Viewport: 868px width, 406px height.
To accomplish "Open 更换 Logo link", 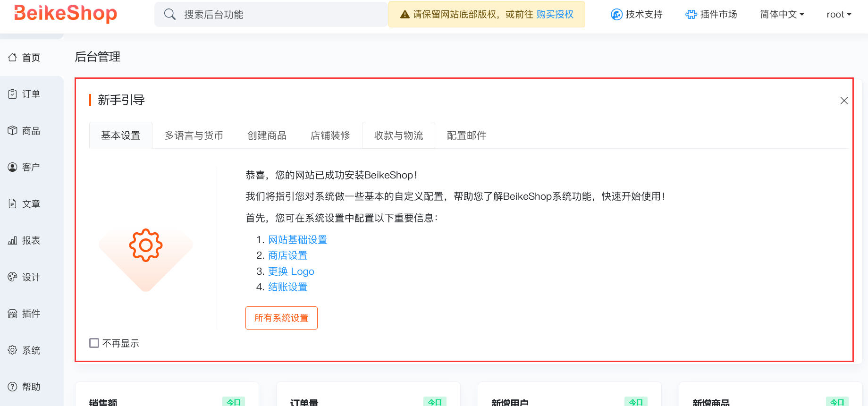I will [291, 271].
